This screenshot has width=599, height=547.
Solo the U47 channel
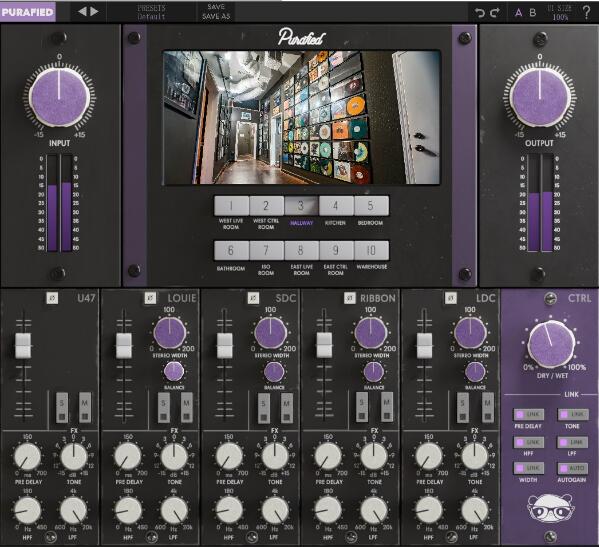coord(62,407)
